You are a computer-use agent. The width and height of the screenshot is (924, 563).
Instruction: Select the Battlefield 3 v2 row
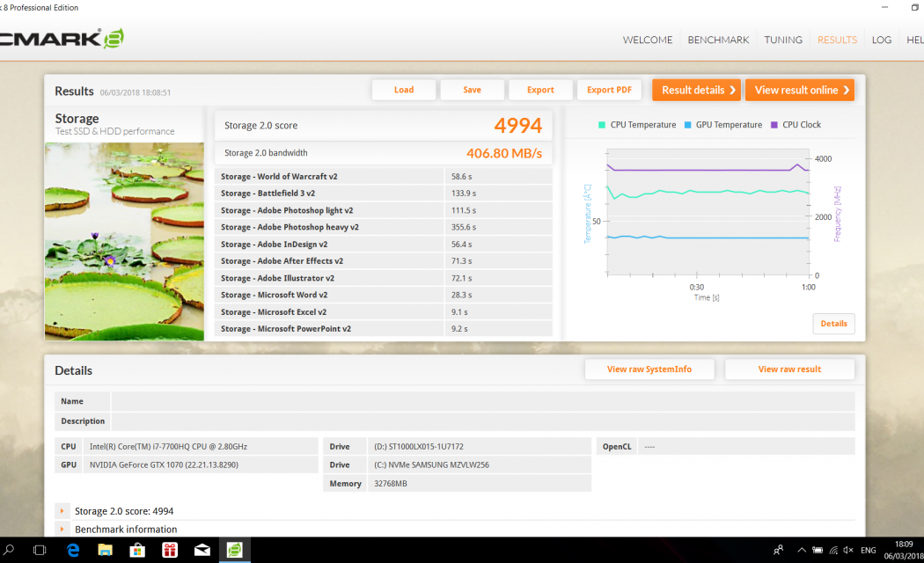384,194
